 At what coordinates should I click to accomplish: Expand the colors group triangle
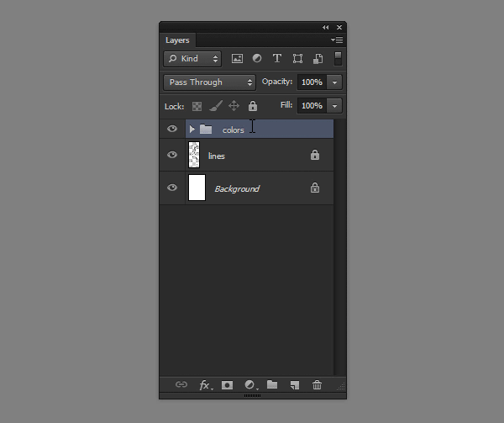pyautogui.click(x=192, y=130)
